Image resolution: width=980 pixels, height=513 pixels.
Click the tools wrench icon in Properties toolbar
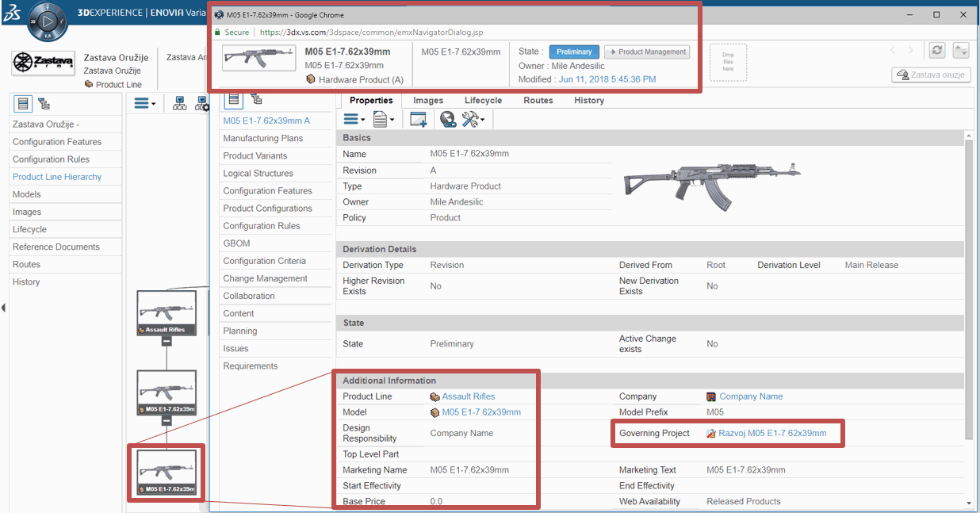pos(469,119)
